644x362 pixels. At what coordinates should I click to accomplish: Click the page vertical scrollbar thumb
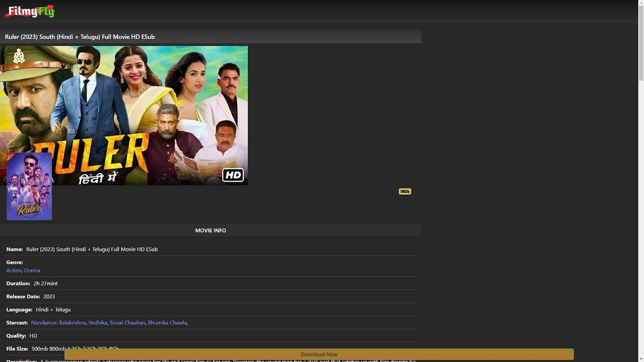[641, 43]
